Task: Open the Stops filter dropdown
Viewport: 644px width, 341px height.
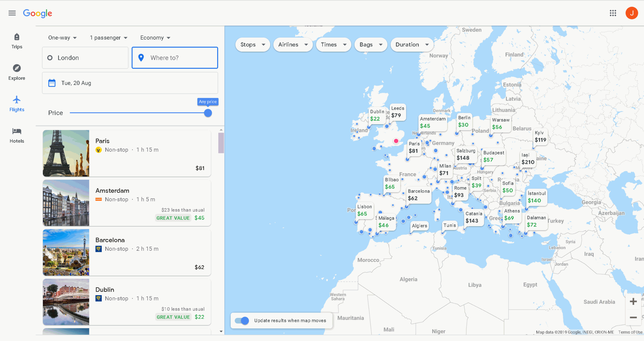Action: pyautogui.click(x=252, y=45)
